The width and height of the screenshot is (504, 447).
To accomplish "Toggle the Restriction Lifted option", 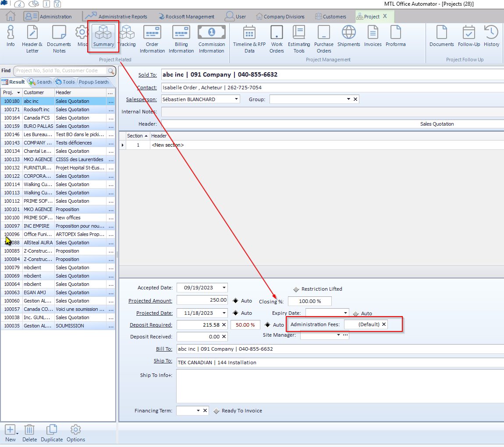I will click(296, 289).
